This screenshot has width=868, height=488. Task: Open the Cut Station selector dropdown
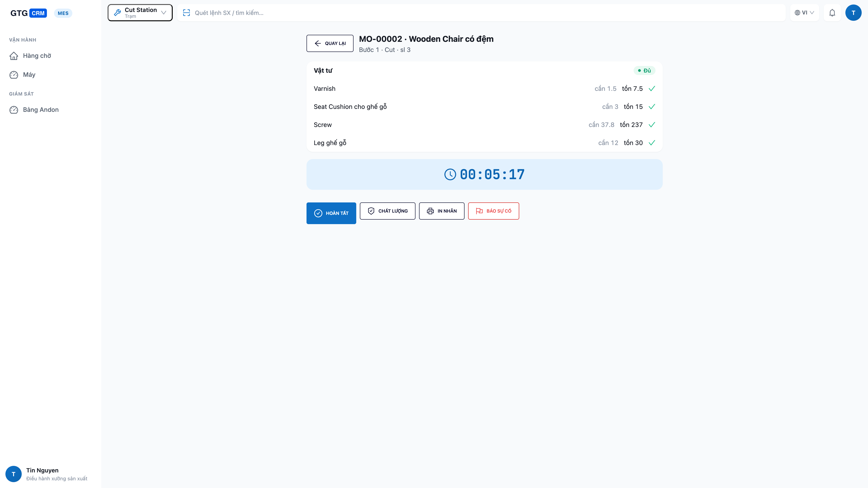(140, 13)
